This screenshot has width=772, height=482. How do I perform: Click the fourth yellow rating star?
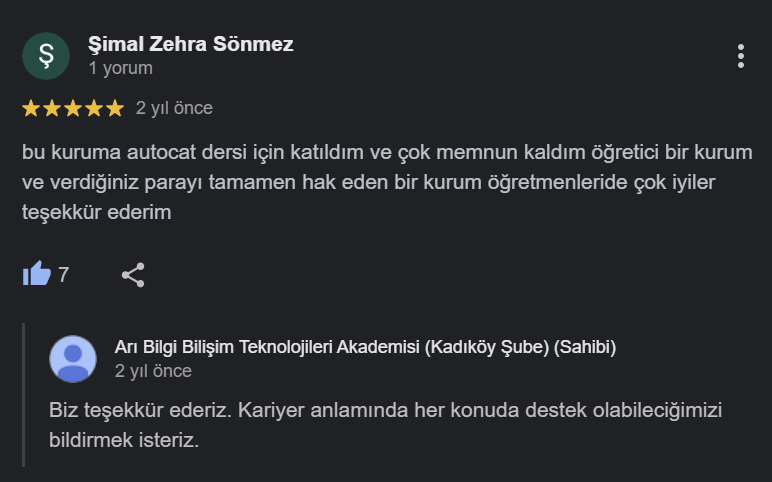click(x=94, y=108)
